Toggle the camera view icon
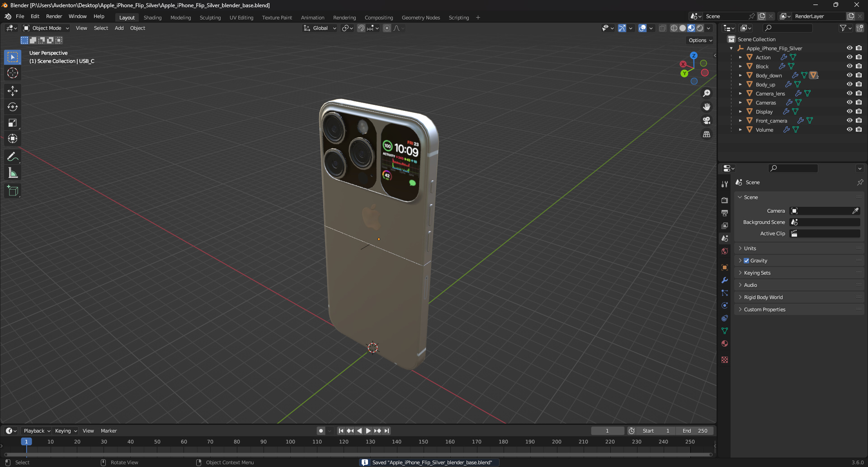The height and width of the screenshot is (467, 868). pos(707,120)
